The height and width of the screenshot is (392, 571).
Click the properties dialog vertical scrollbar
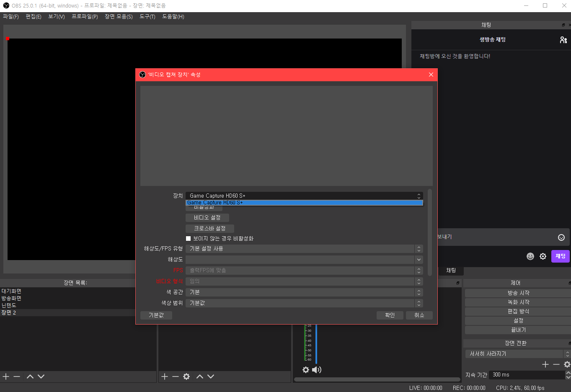click(430, 232)
